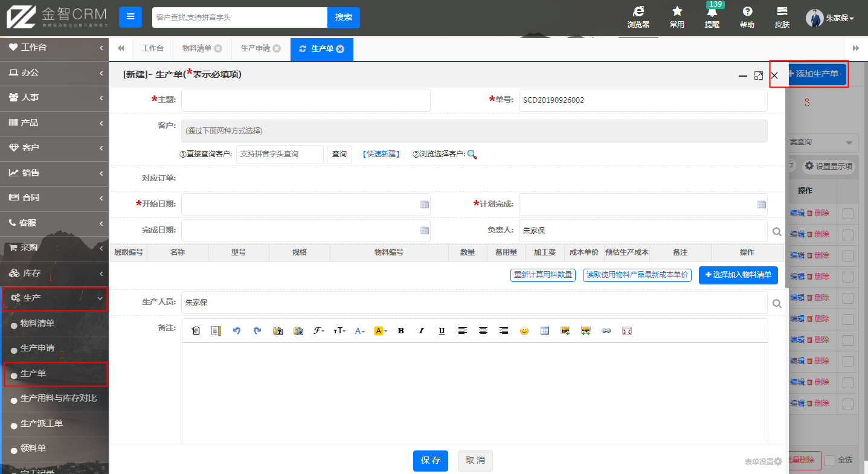Click paste from Word icon

coord(298,331)
